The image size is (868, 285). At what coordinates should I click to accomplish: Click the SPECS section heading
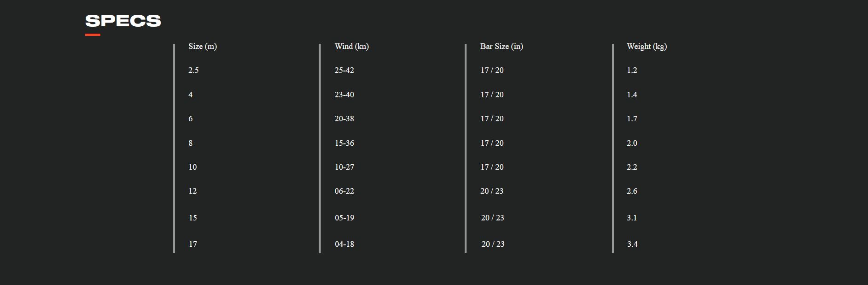(123, 21)
